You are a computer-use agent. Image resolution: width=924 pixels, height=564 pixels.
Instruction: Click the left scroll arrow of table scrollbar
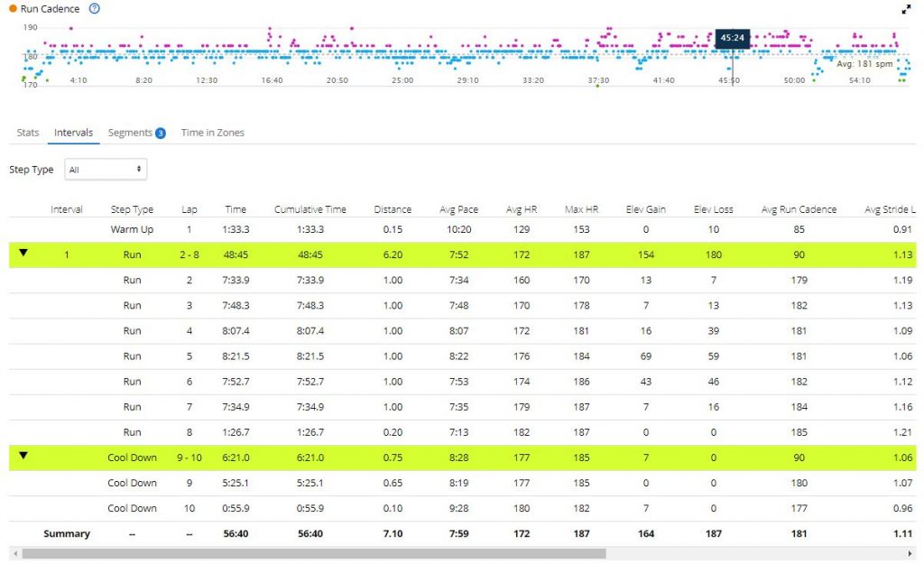pyautogui.click(x=13, y=552)
